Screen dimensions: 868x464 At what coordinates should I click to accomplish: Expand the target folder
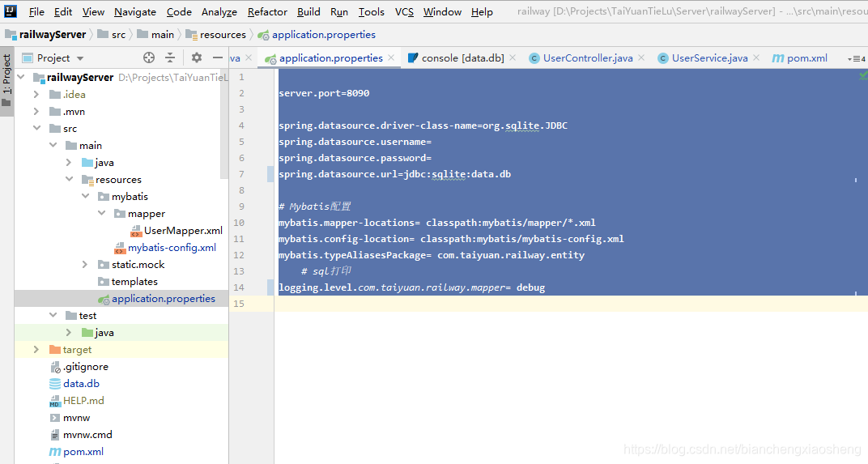point(36,349)
